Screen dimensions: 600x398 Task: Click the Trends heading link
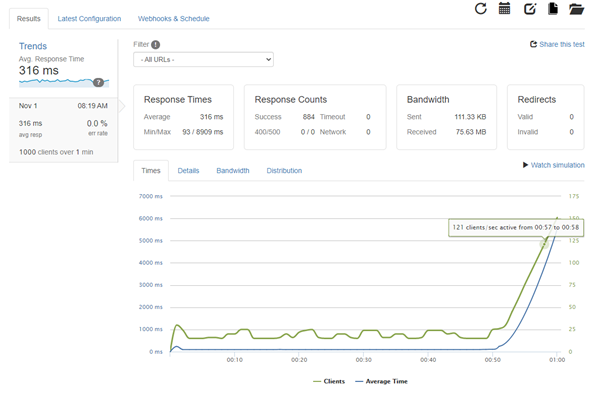[x=33, y=46]
